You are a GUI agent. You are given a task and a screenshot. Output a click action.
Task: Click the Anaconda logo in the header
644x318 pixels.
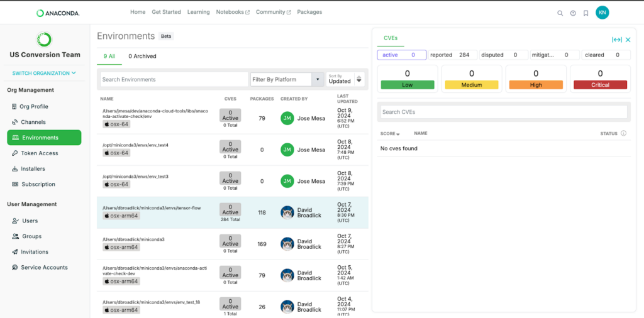tap(58, 13)
